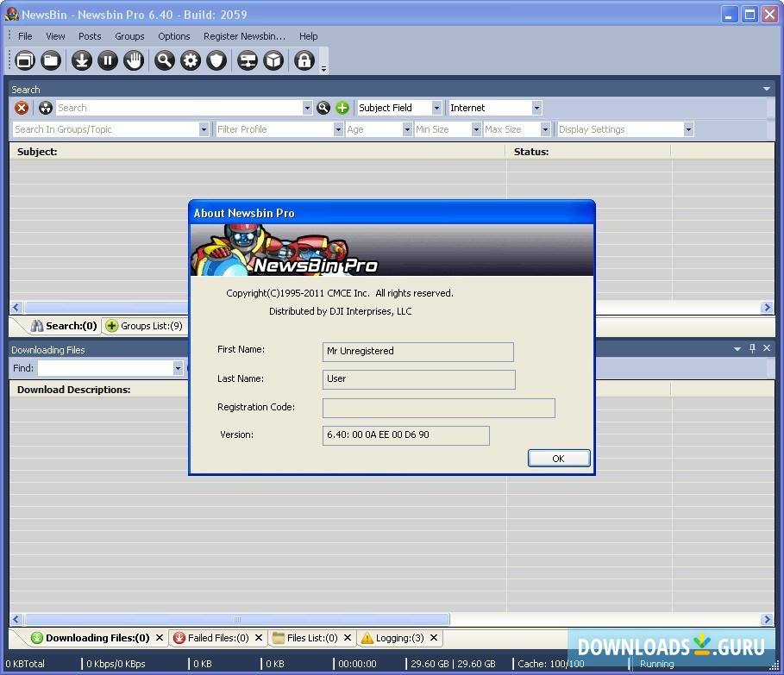Close the Downloading Files panel
Viewport: 784px width, 675px height.
click(767, 348)
